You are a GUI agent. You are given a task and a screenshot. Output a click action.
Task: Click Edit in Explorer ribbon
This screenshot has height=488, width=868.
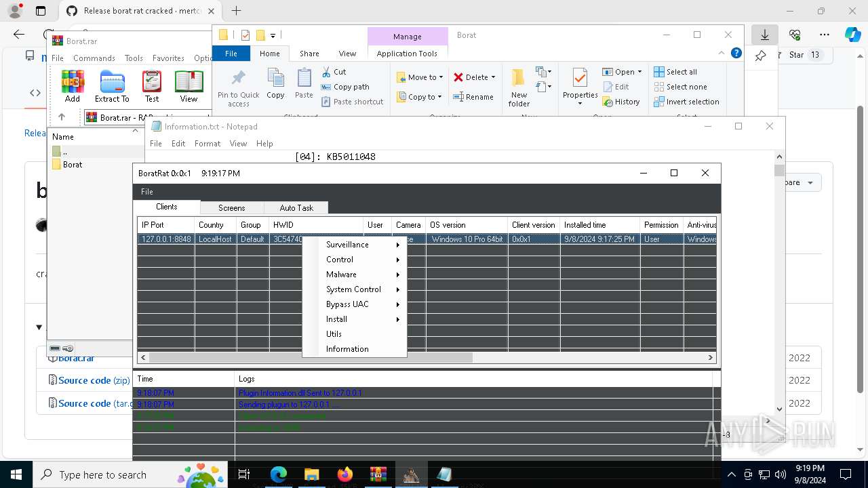click(x=616, y=87)
